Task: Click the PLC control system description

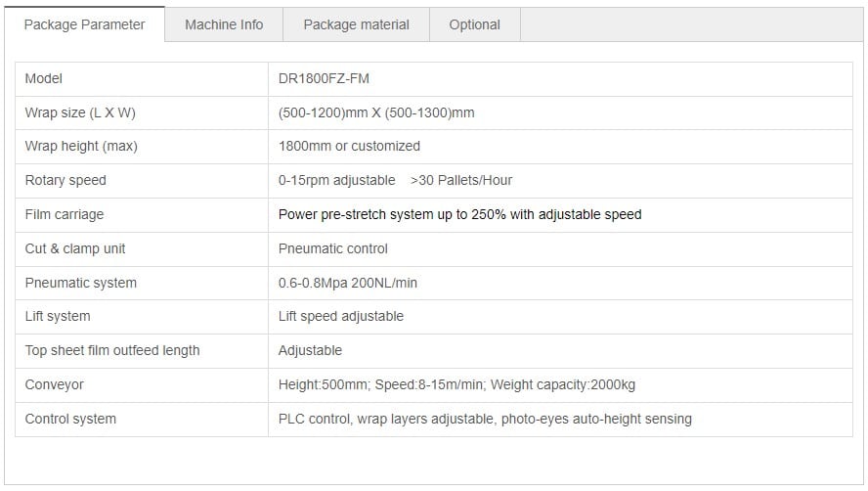Action: click(x=485, y=419)
